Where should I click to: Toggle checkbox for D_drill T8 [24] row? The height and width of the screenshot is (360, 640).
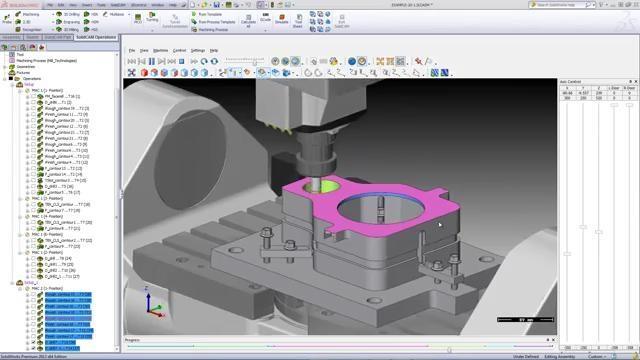point(33,258)
